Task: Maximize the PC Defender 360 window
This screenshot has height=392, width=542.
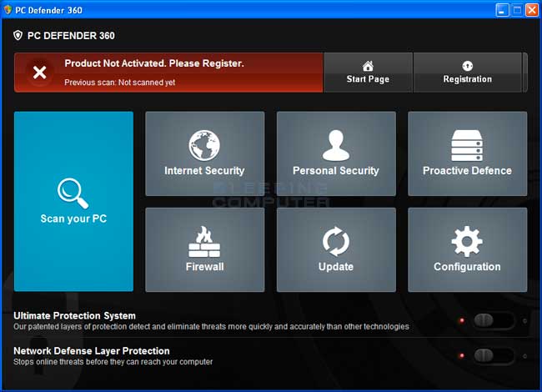Action: pos(516,10)
